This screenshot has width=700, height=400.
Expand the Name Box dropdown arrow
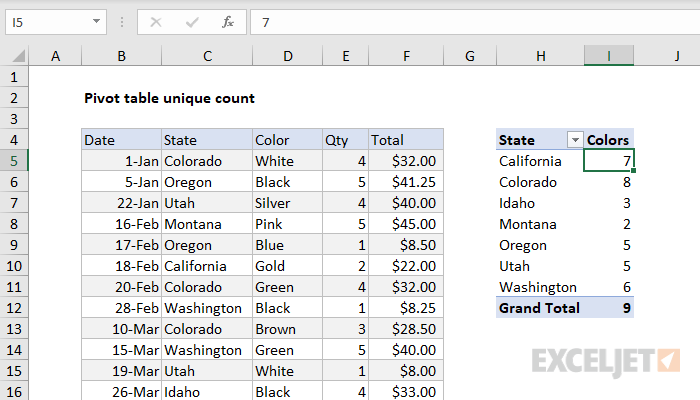(x=96, y=21)
